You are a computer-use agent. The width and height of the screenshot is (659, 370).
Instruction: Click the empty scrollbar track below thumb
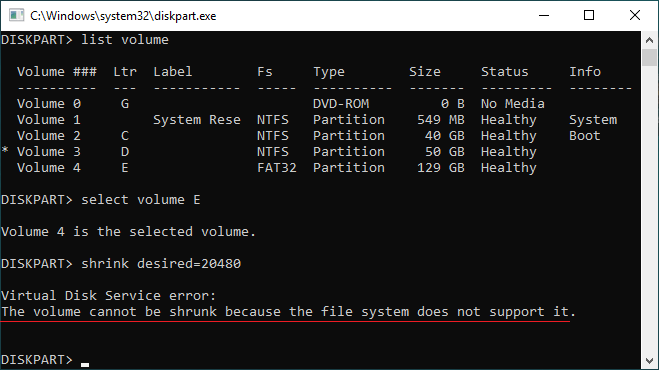tap(649, 210)
